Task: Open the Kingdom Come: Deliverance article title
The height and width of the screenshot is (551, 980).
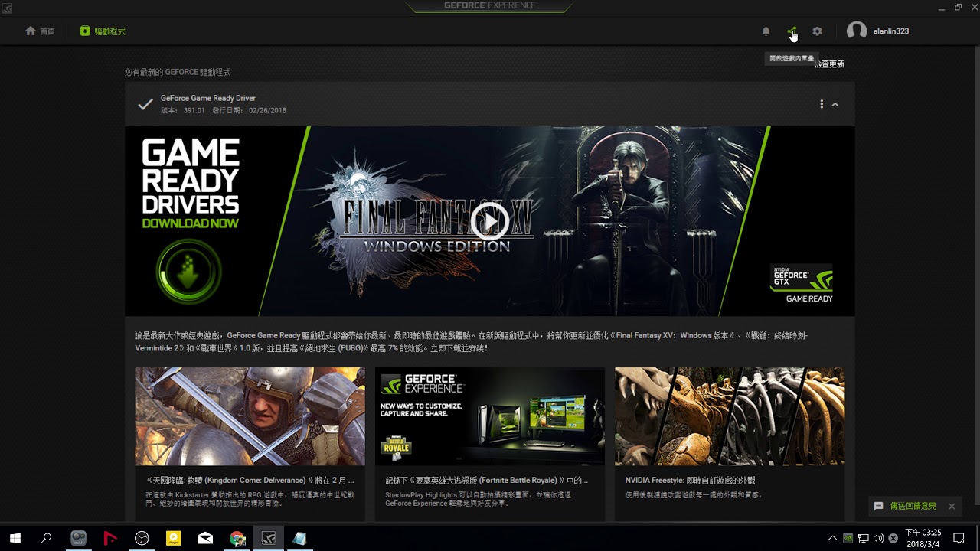Action: [x=250, y=481]
